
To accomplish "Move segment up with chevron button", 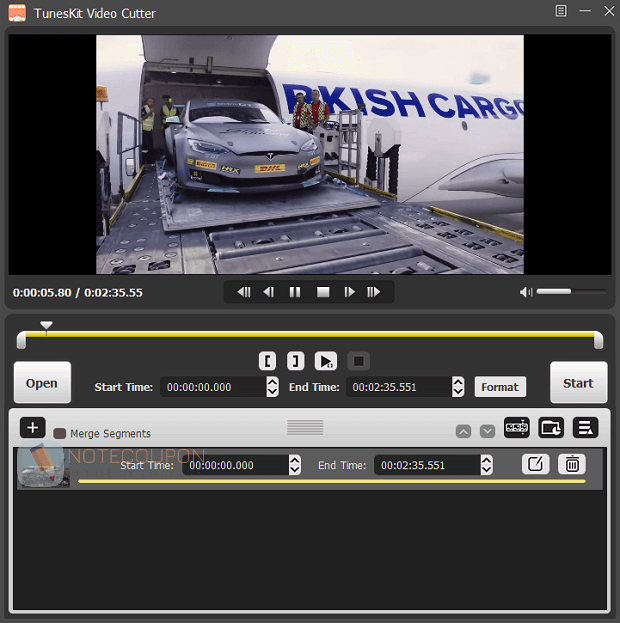I will pos(463,431).
